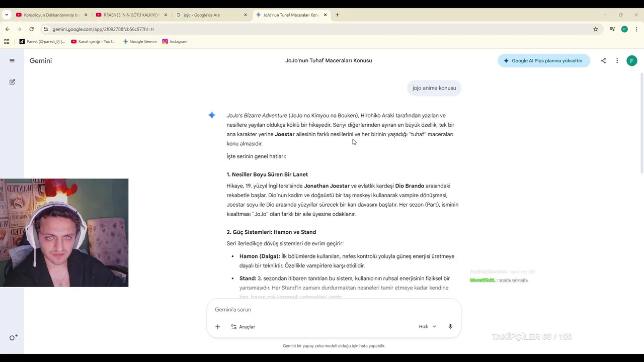
Task: Click the bold Jonathan Joestar name
Action: [x=327, y=186]
